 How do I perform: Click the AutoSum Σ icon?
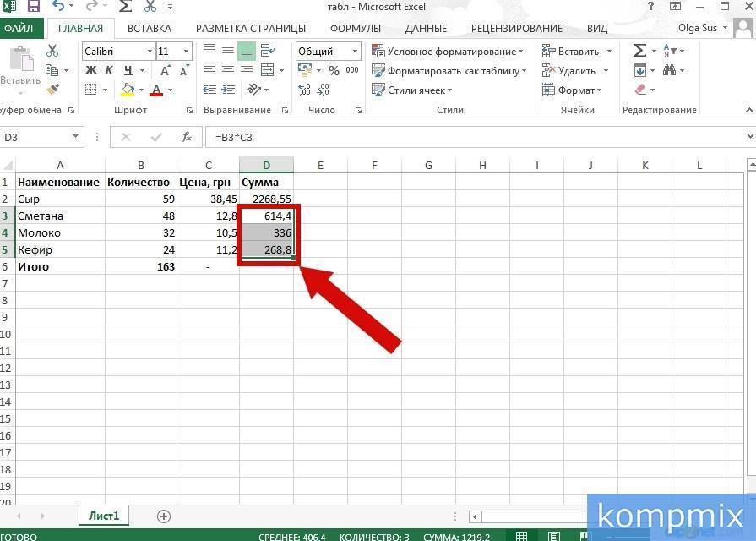point(640,51)
